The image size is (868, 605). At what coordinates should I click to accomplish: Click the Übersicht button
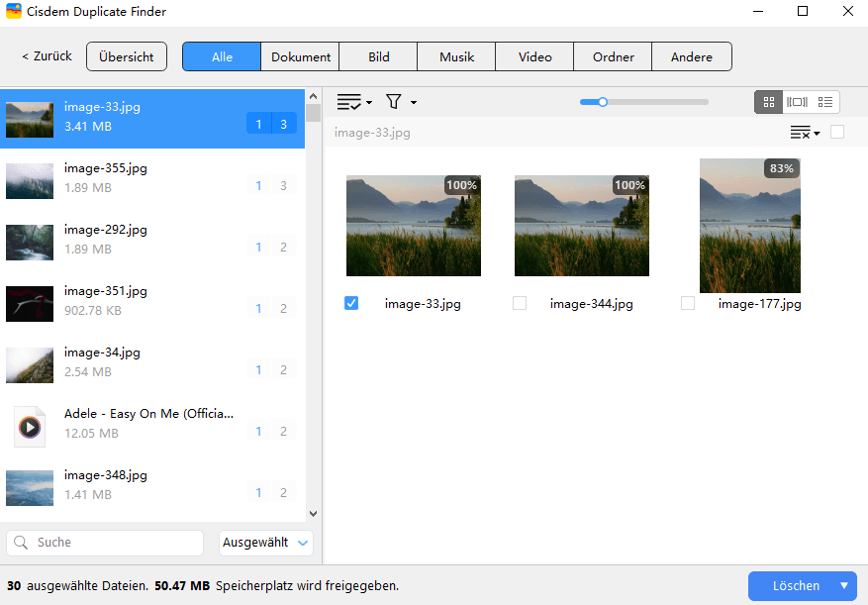[x=127, y=56]
